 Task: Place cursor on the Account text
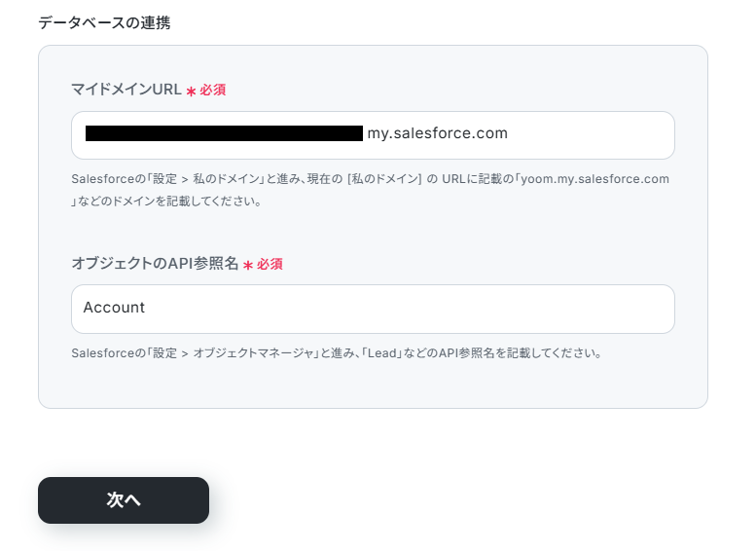[114, 308]
